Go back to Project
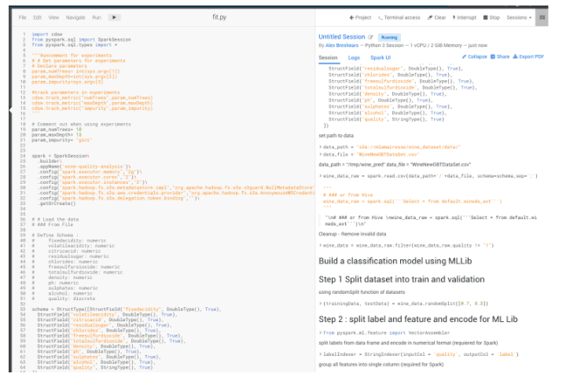The width and height of the screenshot is (581, 392). (360, 16)
